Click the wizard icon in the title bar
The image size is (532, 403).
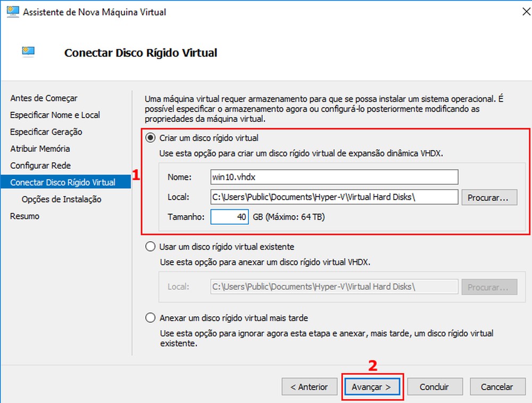pyautogui.click(x=11, y=11)
